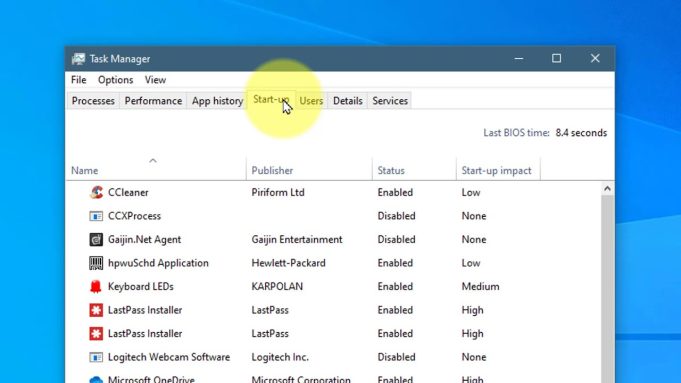Click the Last BIOS time value
The image size is (681, 383).
click(581, 133)
